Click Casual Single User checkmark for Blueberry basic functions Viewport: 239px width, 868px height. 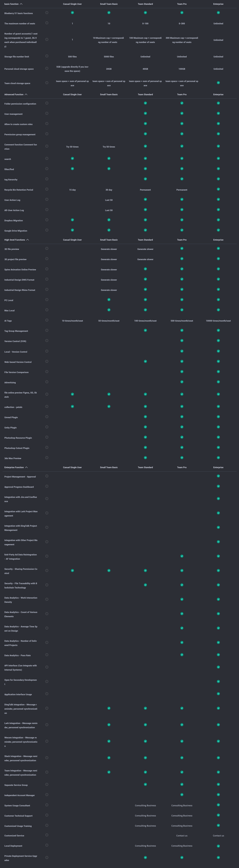click(x=72, y=13)
